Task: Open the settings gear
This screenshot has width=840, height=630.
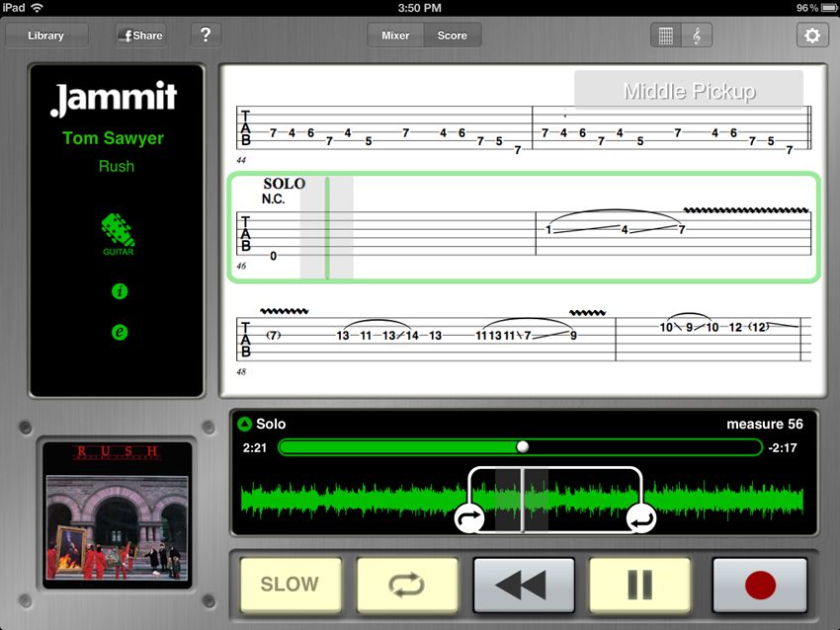Action: (812, 35)
